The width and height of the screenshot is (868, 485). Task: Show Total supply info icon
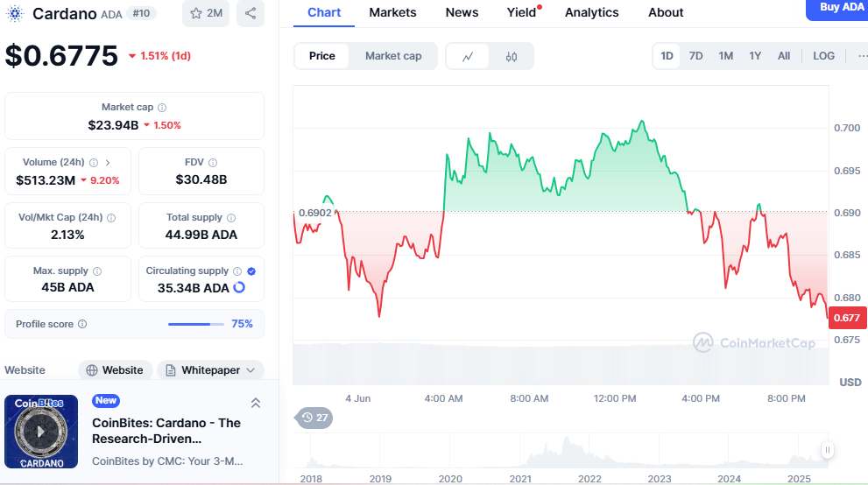coord(231,218)
